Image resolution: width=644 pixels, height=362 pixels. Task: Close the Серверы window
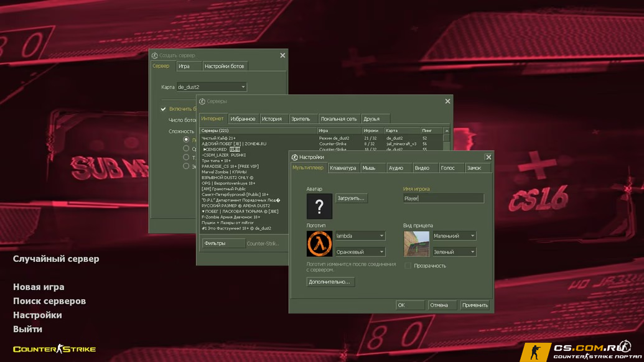[x=447, y=101]
